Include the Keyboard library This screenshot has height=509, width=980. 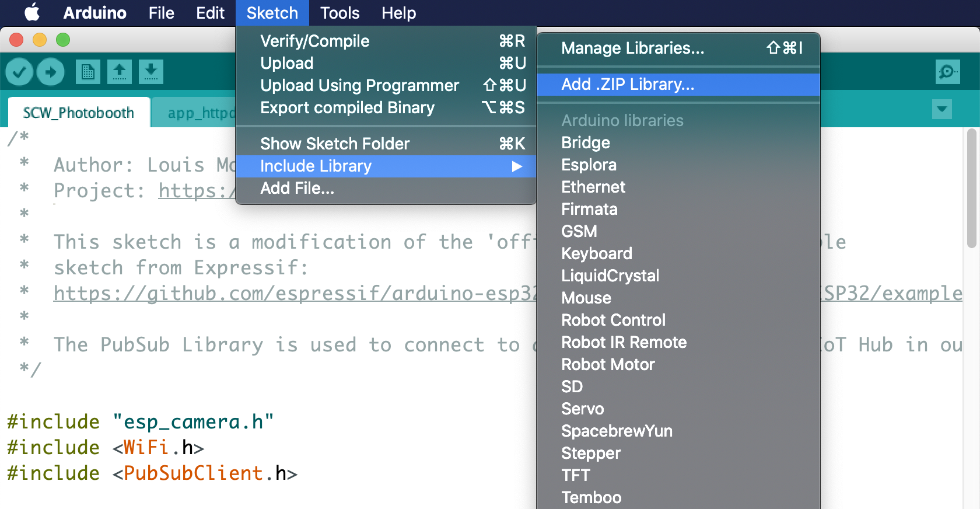[x=678, y=253]
